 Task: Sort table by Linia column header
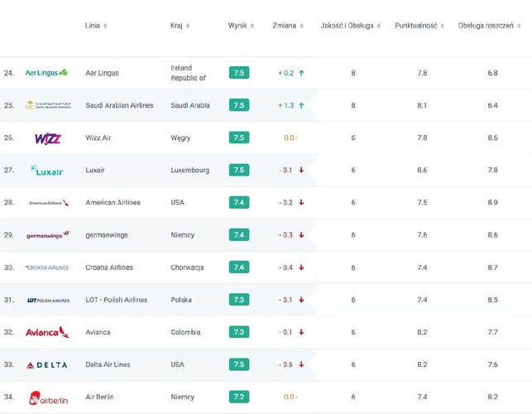96,26
